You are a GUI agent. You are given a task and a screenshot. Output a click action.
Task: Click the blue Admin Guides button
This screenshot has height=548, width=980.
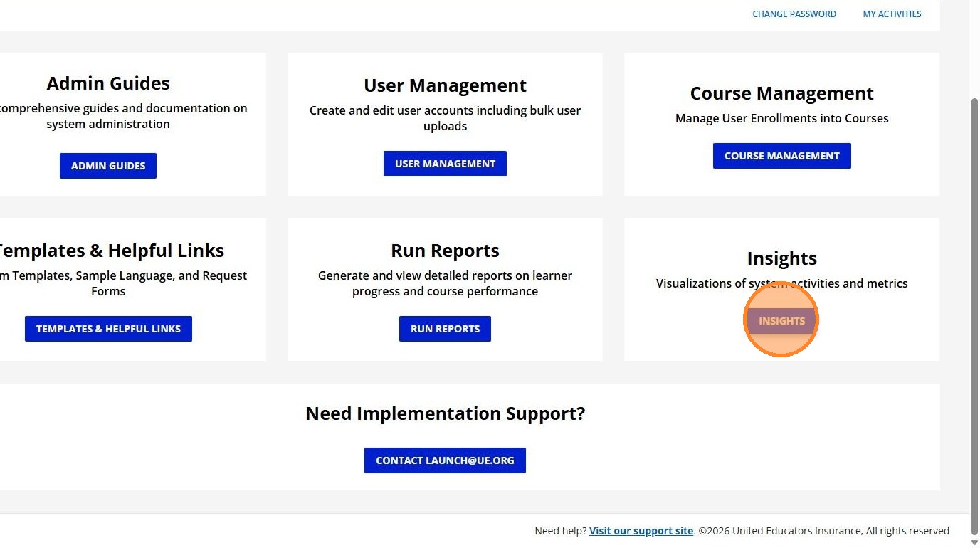(x=108, y=166)
